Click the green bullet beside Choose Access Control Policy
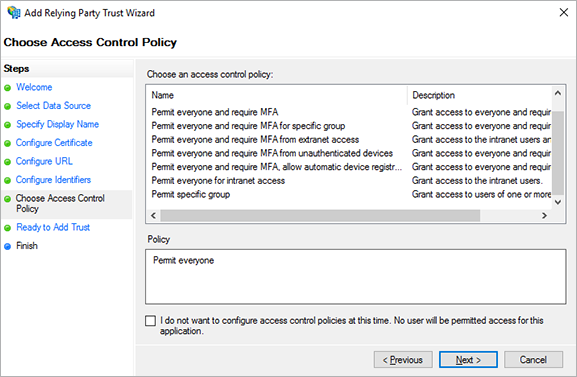The image size is (577, 377). pos(7,199)
